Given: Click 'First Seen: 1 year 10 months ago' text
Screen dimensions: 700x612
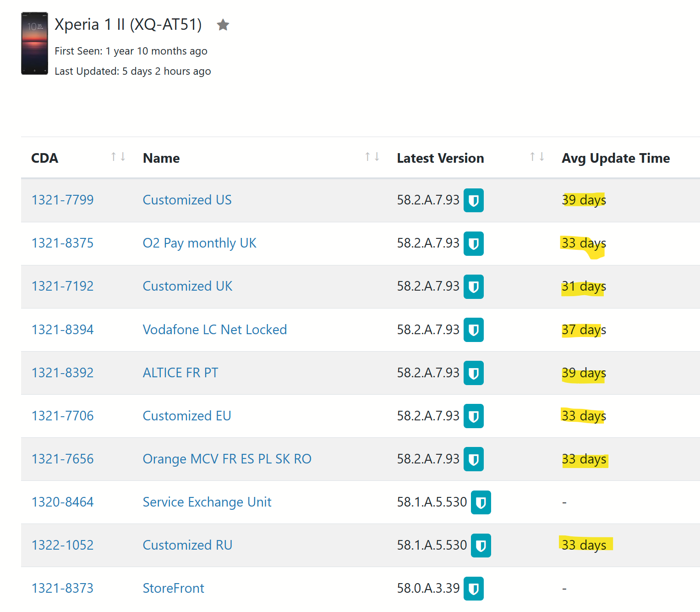Looking at the screenshot, I should pyautogui.click(x=131, y=51).
